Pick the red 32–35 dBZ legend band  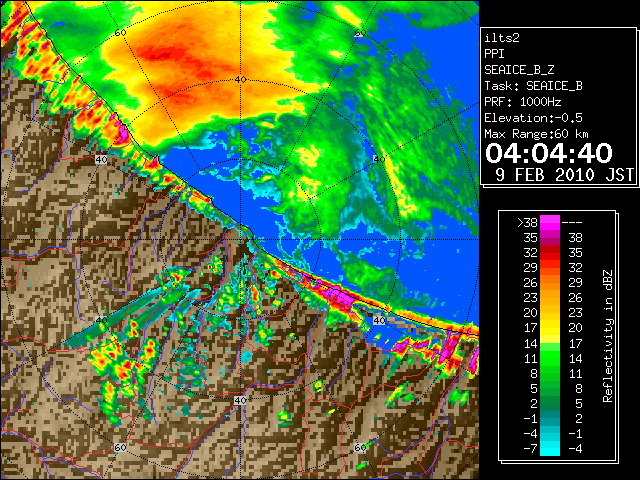[550, 253]
